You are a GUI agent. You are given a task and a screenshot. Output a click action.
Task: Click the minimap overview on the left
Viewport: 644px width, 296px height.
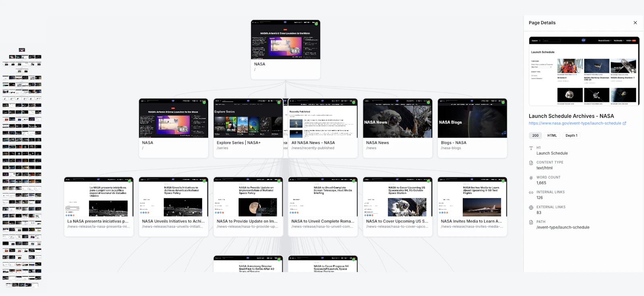coord(22,168)
